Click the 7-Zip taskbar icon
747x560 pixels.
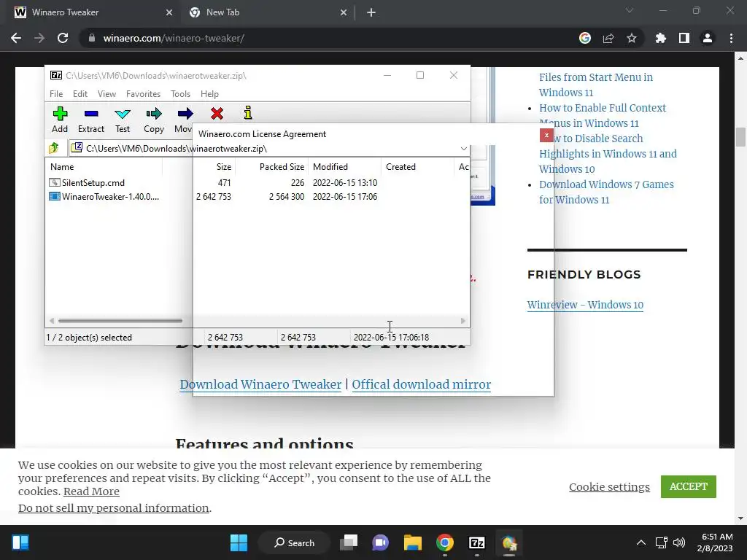coord(477,542)
